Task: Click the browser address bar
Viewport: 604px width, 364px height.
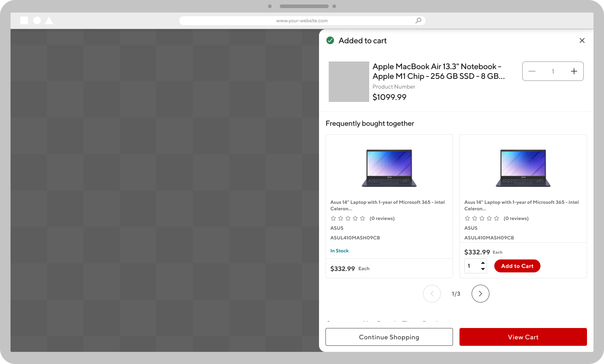Action: pos(302,21)
